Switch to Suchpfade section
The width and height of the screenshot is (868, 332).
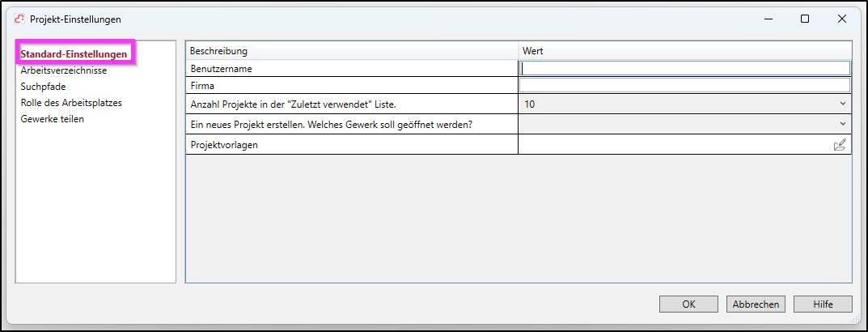click(43, 87)
